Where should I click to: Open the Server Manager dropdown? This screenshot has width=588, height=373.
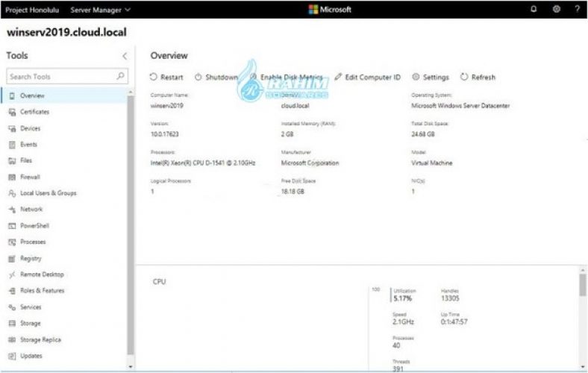(x=101, y=10)
